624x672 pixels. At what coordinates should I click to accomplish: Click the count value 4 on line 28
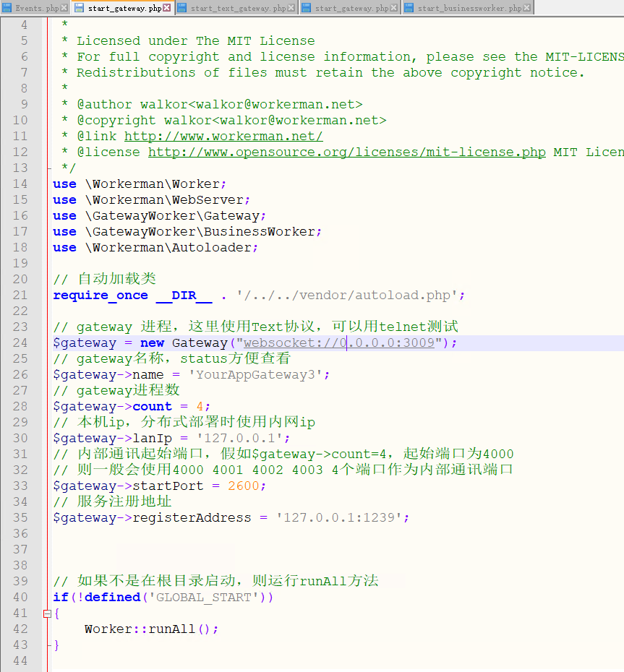point(200,407)
